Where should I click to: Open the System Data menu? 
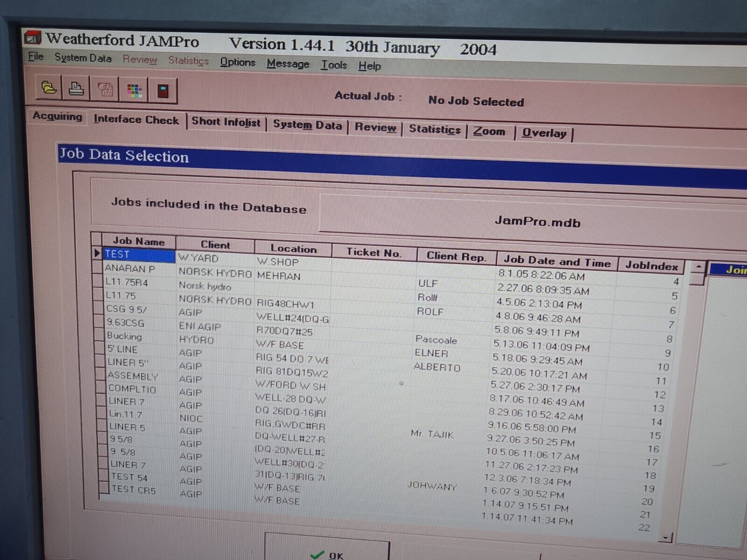pyautogui.click(x=83, y=58)
